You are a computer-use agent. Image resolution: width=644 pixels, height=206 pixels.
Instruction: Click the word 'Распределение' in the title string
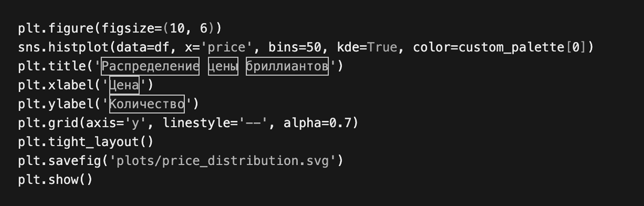point(150,66)
